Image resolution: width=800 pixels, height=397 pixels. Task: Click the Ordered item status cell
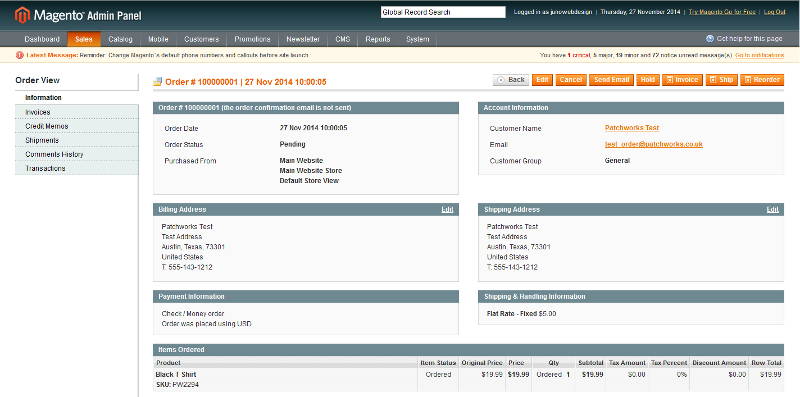coord(438,375)
